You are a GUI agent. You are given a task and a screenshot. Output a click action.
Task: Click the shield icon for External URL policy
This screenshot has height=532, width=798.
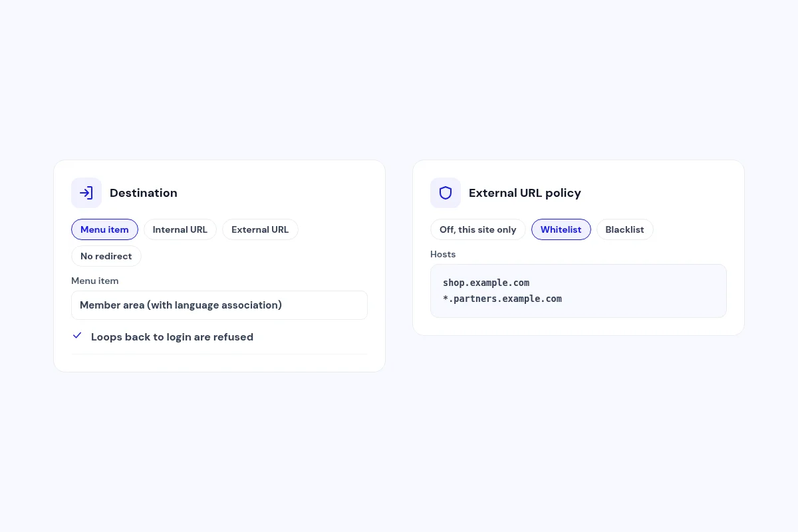[446, 193]
